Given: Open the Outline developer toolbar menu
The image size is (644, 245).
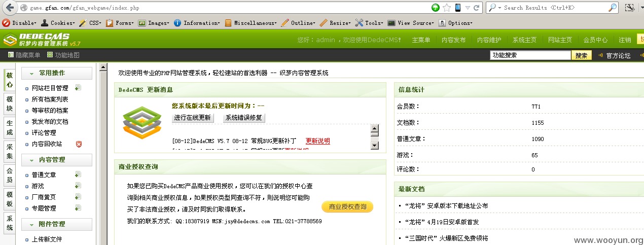Looking at the screenshot, I should pyautogui.click(x=298, y=23).
